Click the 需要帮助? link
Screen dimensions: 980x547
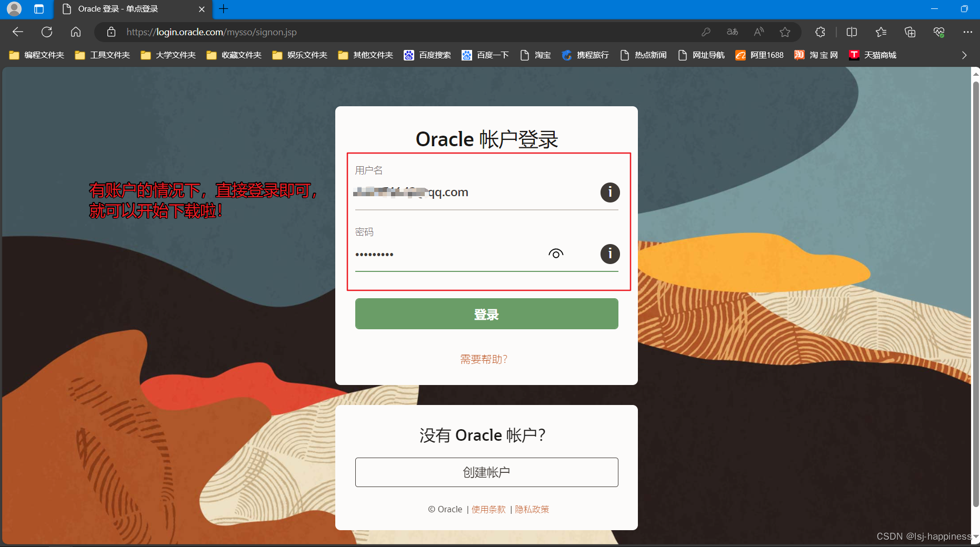point(484,359)
